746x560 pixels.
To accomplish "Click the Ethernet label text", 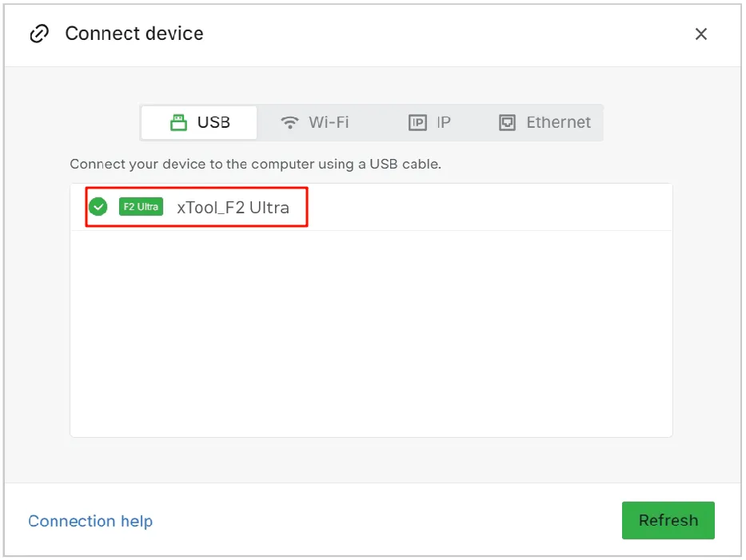I will tap(558, 122).
